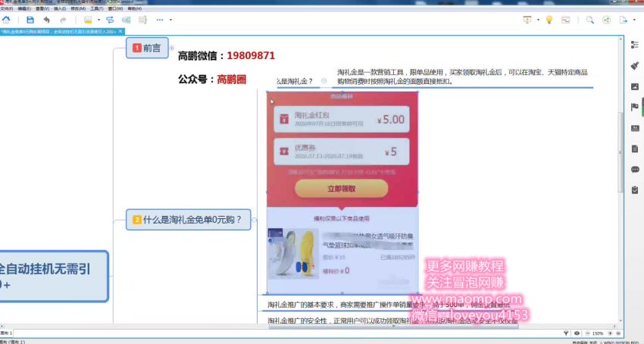Insert a topic using the yellow topic icon
The width and height of the screenshot is (644, 344).
(88, 20)
